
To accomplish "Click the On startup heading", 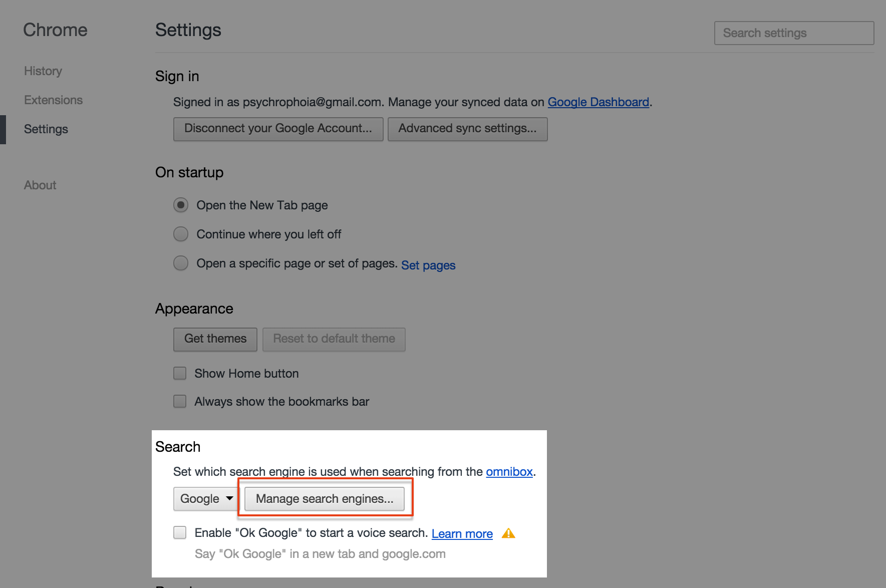I will [189, 172].
